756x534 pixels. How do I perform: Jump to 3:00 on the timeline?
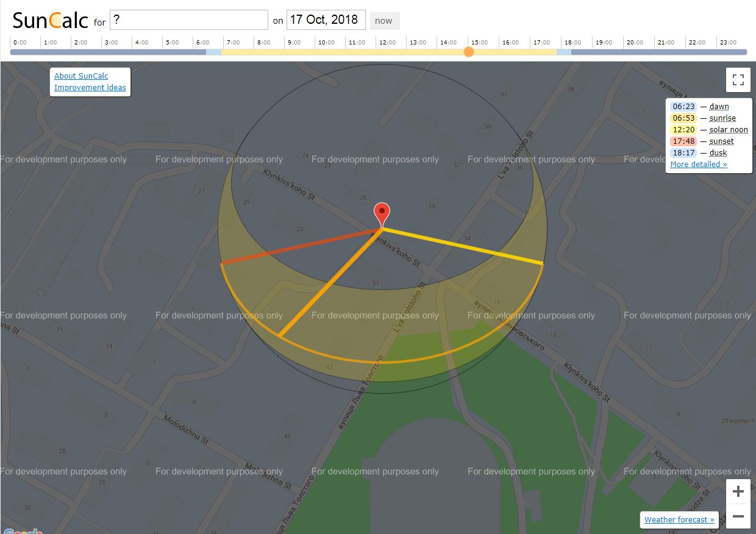tap(111, 43)
